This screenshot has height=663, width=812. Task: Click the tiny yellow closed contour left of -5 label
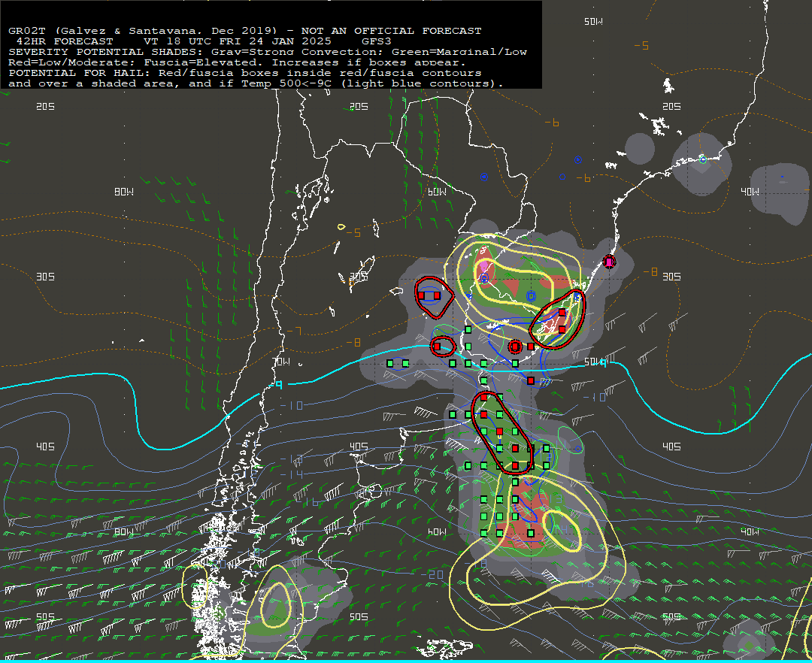click(x=341, y=227)
